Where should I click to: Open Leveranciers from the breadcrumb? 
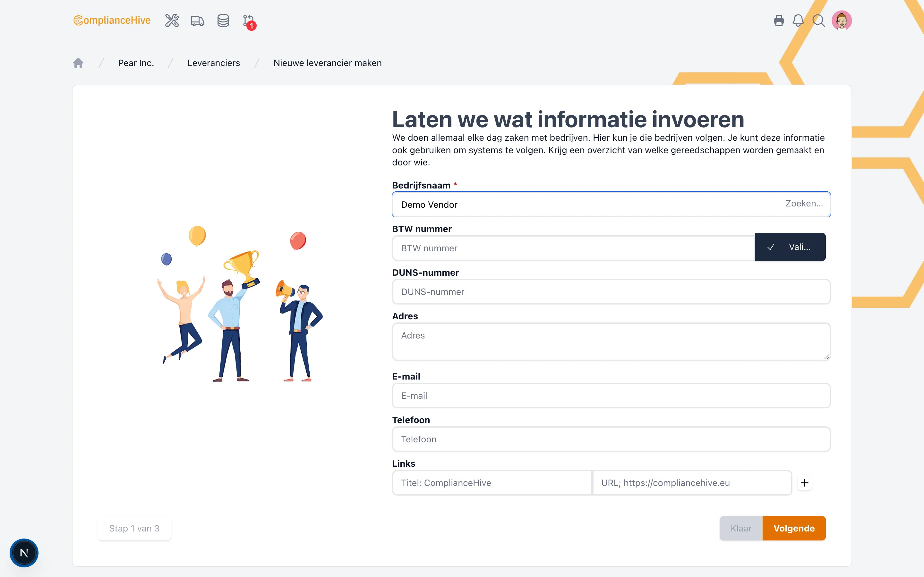(x=213, y=63)
